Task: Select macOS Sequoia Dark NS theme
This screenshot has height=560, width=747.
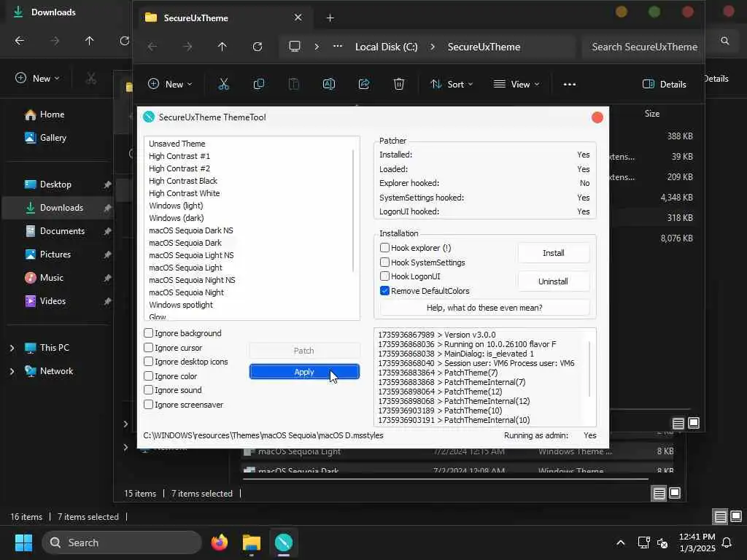Action: click(x=191, y=230)
